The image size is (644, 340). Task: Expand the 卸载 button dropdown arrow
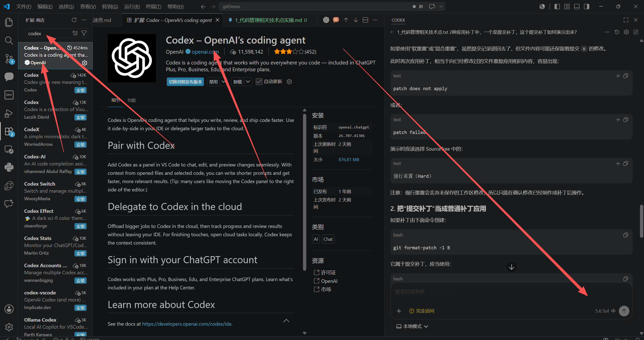(248, 82)
